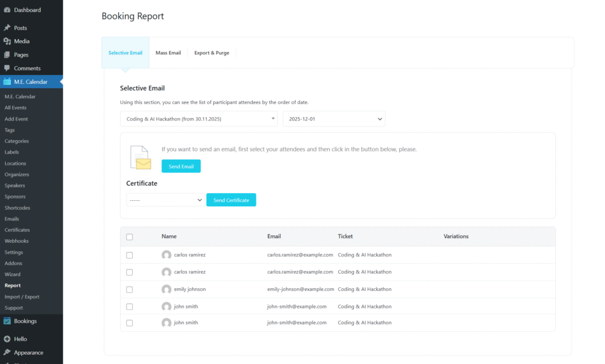605x364 pixels.
Task: Open the Coding & AI Hackathon event dropdown
Action: (198, 118)
